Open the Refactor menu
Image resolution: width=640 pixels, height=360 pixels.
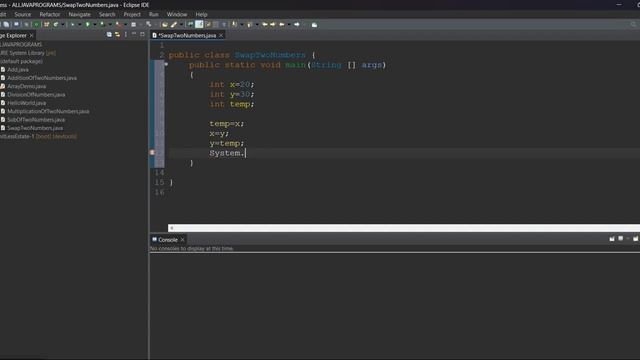point(50,14)
